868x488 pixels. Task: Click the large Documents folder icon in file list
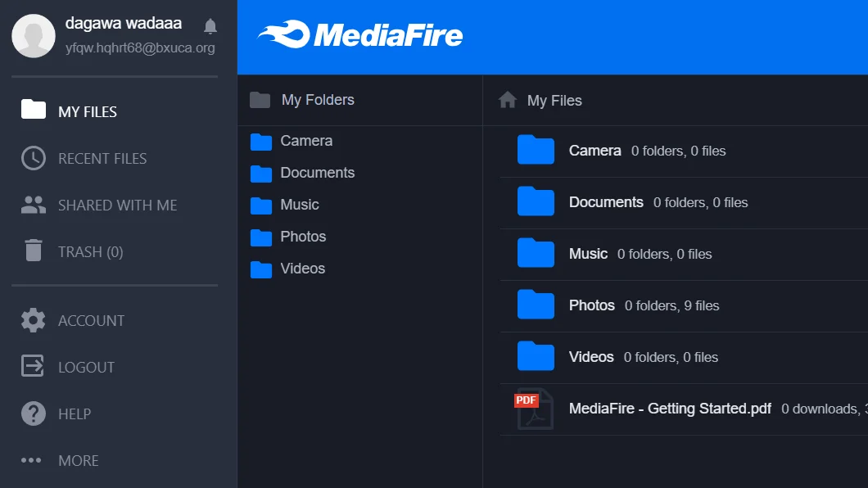[x=536, y=201]
